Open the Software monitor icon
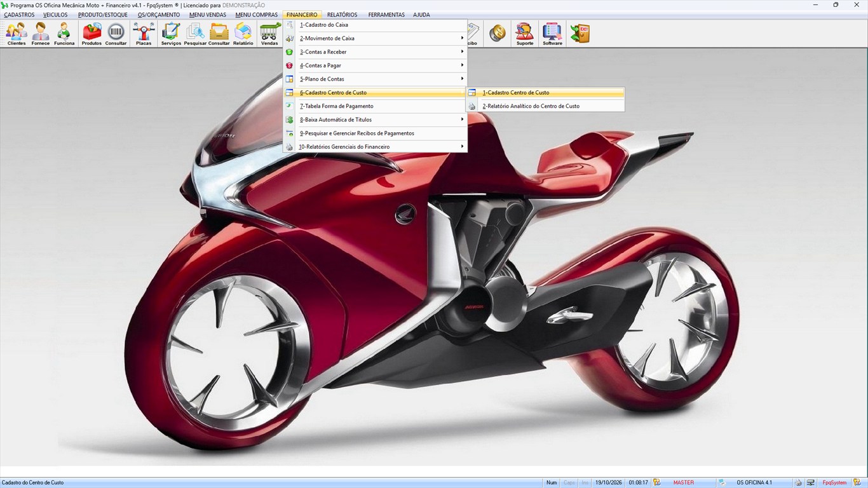Viewport: 868px width, 488px height. [552, 34]
